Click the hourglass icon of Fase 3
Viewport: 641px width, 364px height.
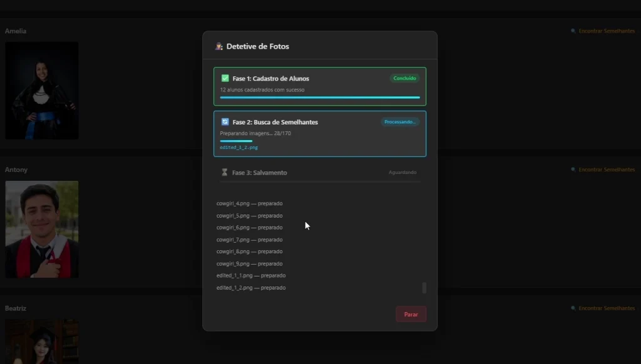(x=225, y=173)
